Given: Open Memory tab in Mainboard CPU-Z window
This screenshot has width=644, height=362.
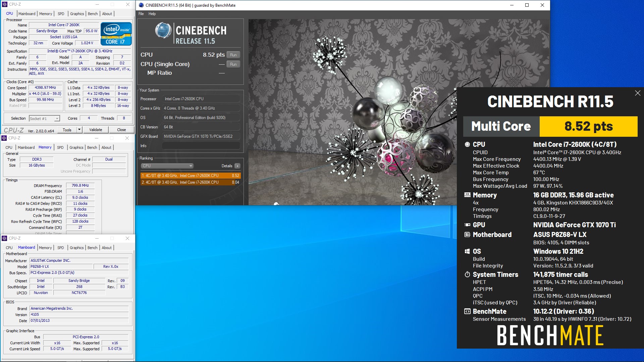Looking at the screenshot, I should coord(45,248).
